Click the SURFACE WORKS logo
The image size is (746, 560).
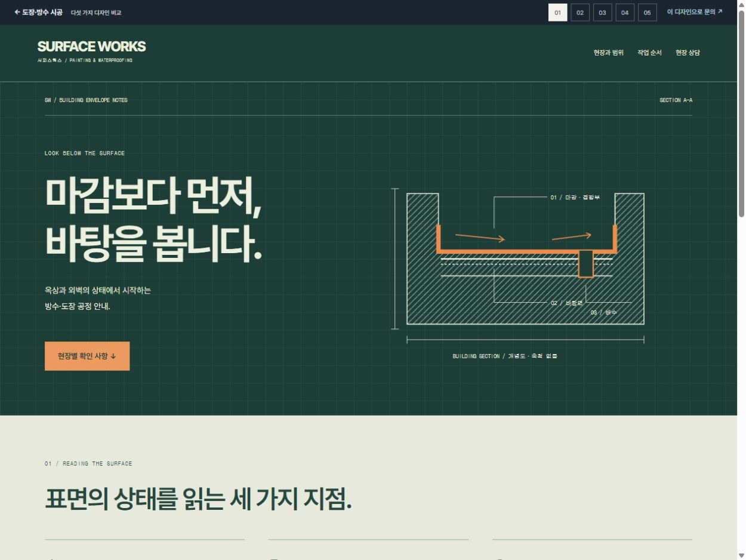coord(91,47)
